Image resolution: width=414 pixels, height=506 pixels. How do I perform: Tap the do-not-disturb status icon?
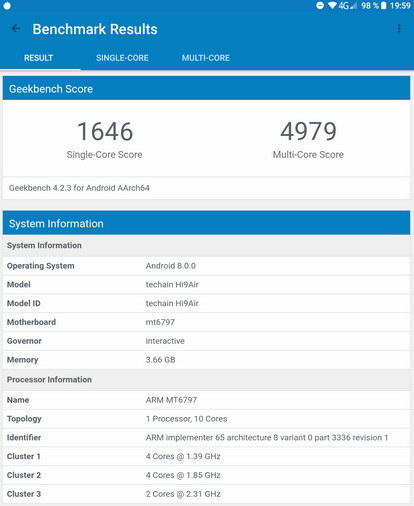tap(320, 5)
